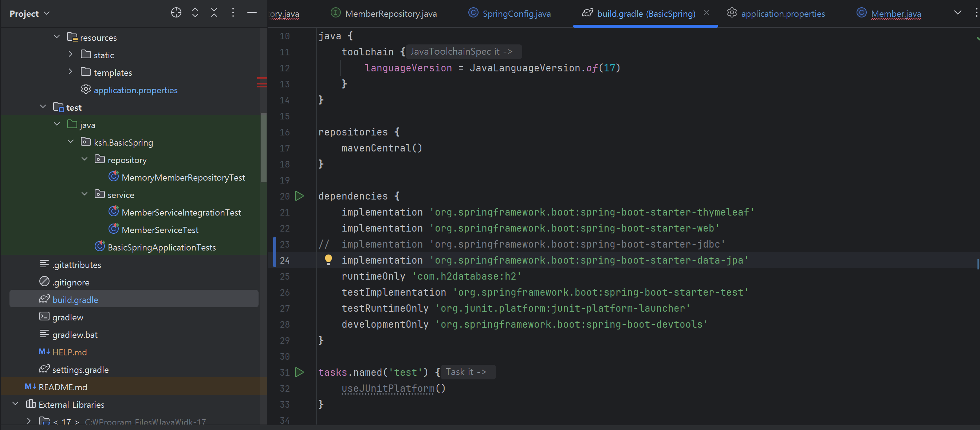Hide the Project tool window with the minimize icon
The width and height of the screenshot is (980, 430).
[252, 13]
